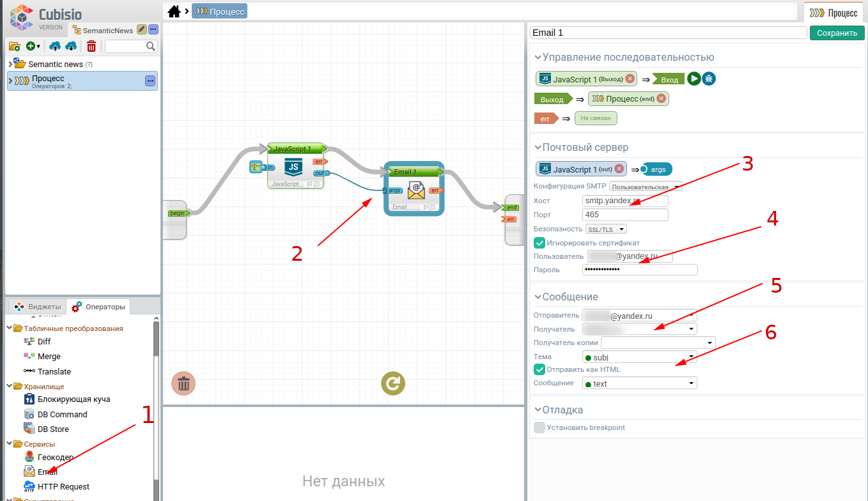Enable the Установить breakpoint checkbox
Viewport: 868px width, 501px height.
pyautogui.click(x=539, y=428)
